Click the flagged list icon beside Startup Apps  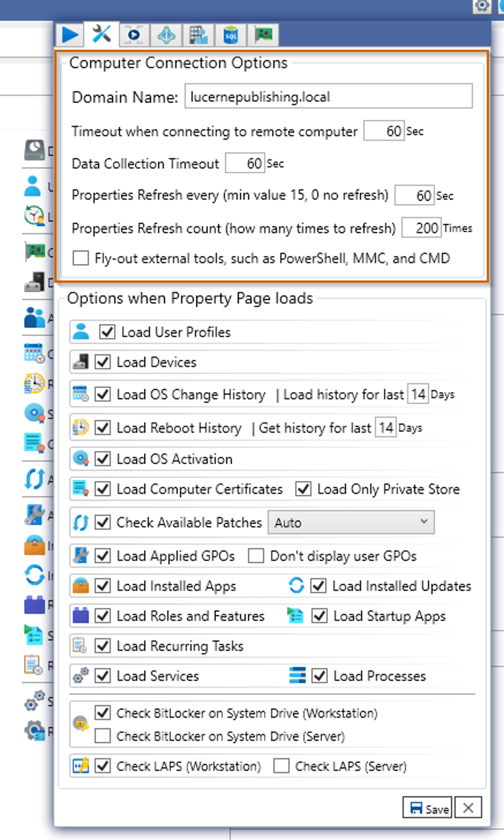295,615
